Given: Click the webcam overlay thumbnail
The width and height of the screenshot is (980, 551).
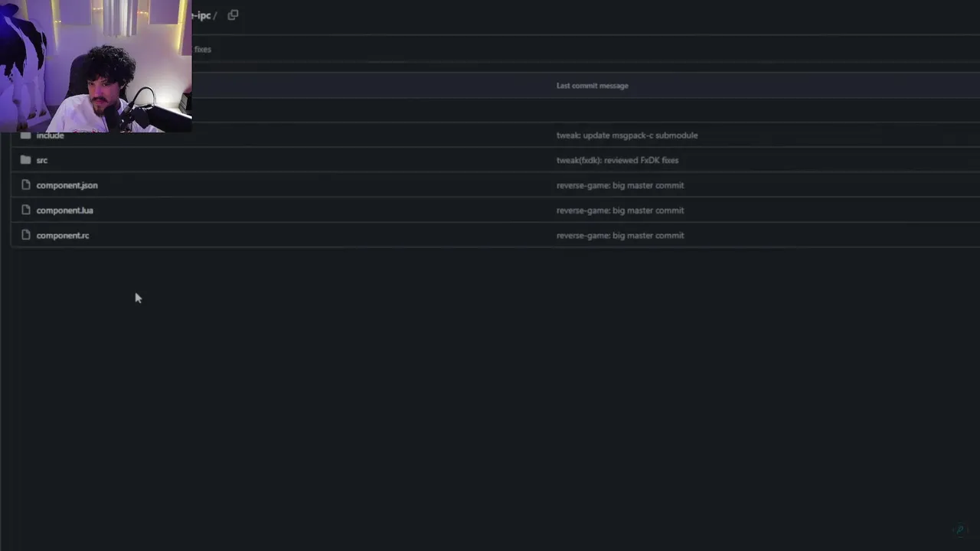Looking at the screenshot, I should point(96,67).
